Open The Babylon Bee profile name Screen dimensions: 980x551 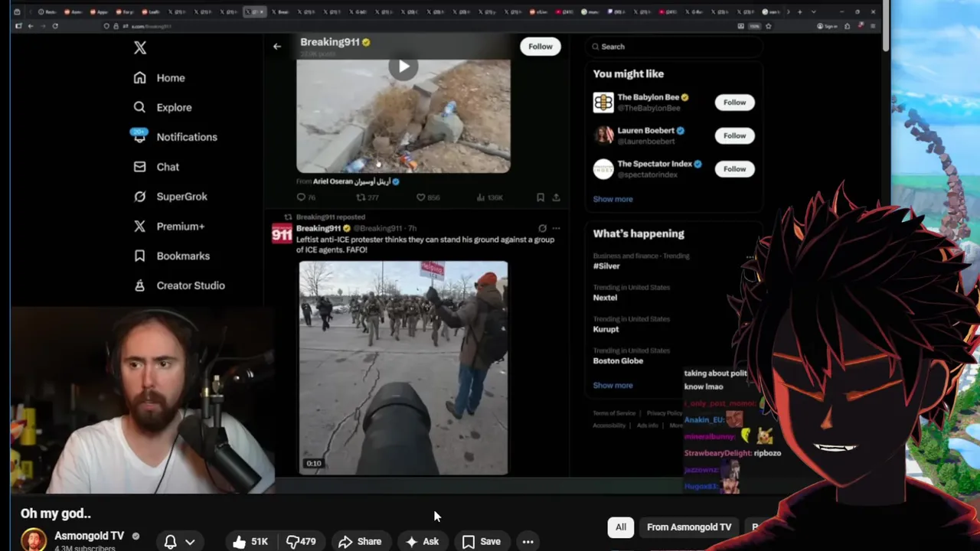[648, 97]
